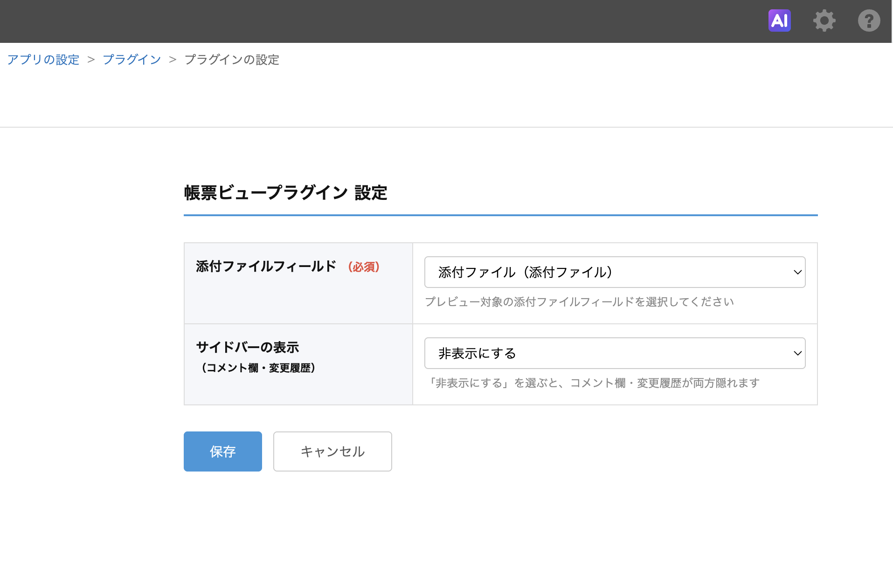Viewport: 893px width, 588px height.
Task: Open the help question mark icon
Action: coord(869,21)
